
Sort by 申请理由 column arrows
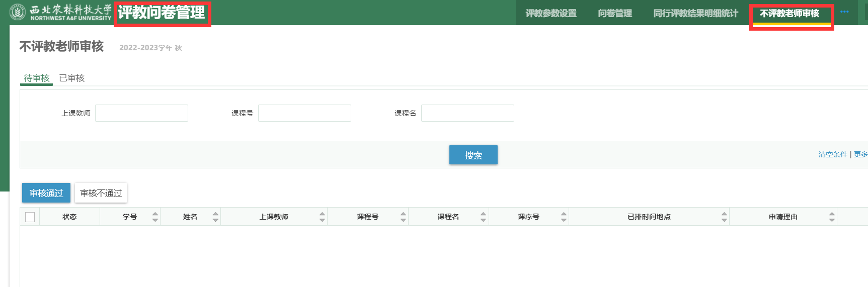click(832, 217)
